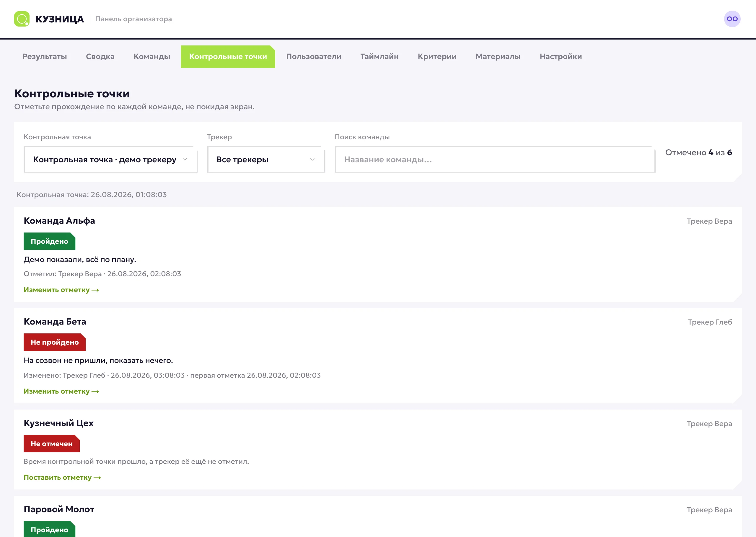Open the Пользователи tab
Viewport: 756px width, 537px height.
[314, 57]
